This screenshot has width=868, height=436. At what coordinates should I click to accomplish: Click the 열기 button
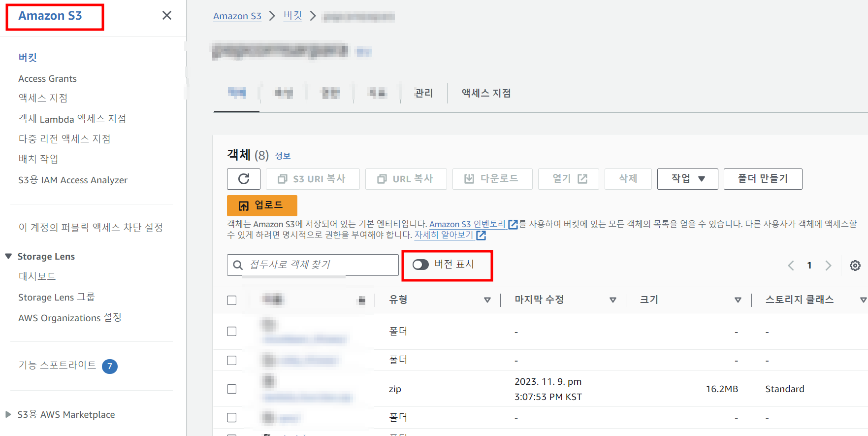click(569, 179)
